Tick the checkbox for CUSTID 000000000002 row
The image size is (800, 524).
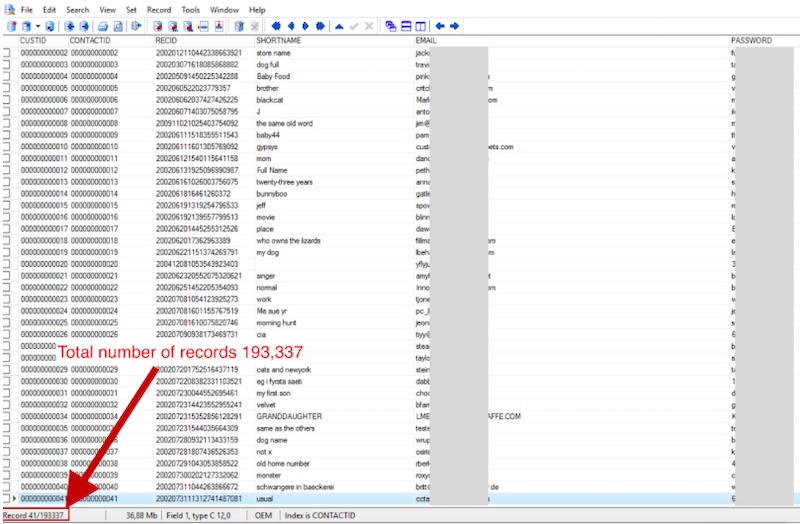[7, 53]
